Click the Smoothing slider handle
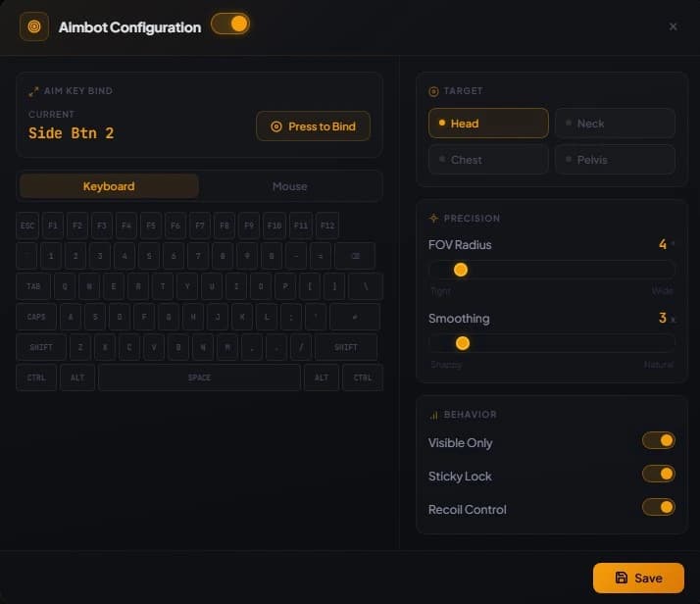The width and height of the screenshot is (700, 604). (x=463, y=343)
